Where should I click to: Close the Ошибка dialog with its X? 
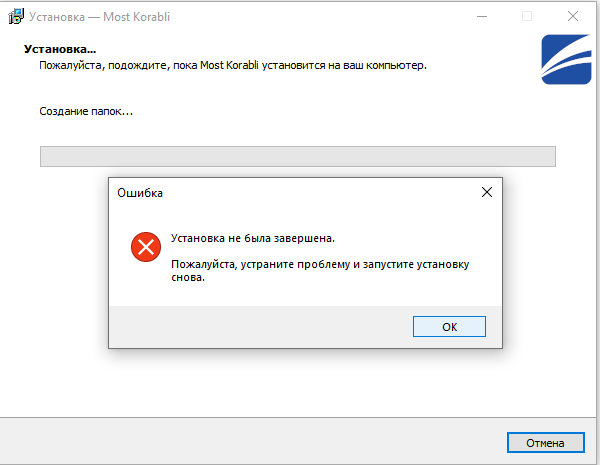tap(486, 192)
